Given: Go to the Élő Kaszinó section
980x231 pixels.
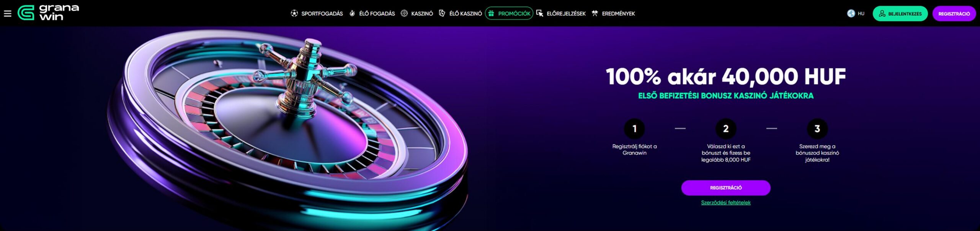Looking at the screenshot, I should (465, 13).
